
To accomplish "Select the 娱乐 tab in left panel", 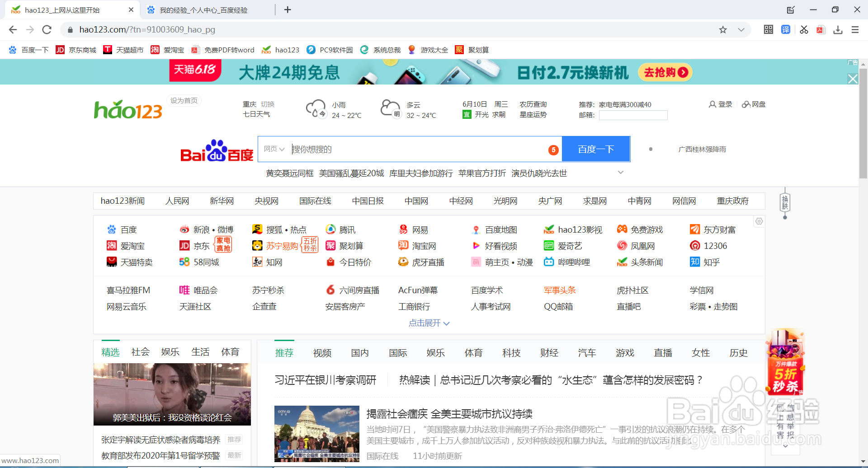I will click(170, 352).
